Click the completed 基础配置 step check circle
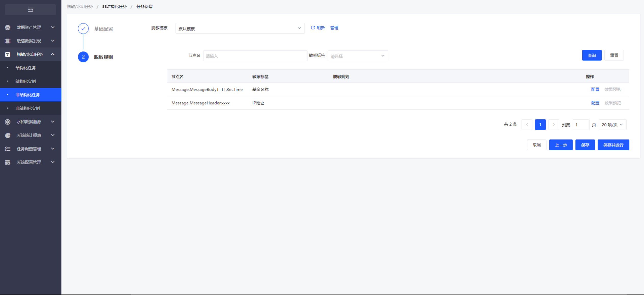 tap(83, 29)
